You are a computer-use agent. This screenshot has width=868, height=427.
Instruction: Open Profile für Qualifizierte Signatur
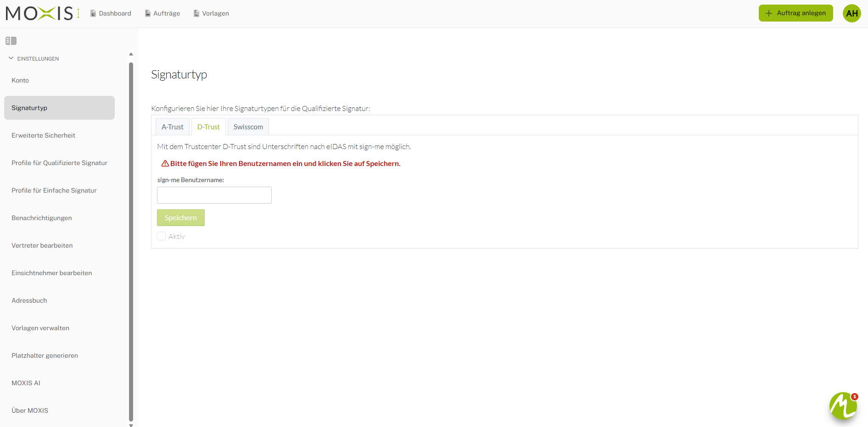(x=59, y=163)
